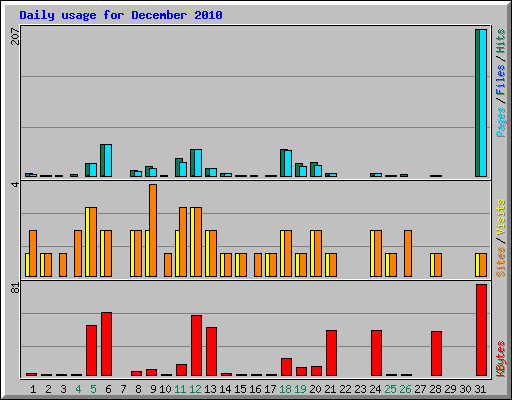This screenshot has width=512, height=400.
Task: Click day label '29' on axis
Action: [450, 389]
